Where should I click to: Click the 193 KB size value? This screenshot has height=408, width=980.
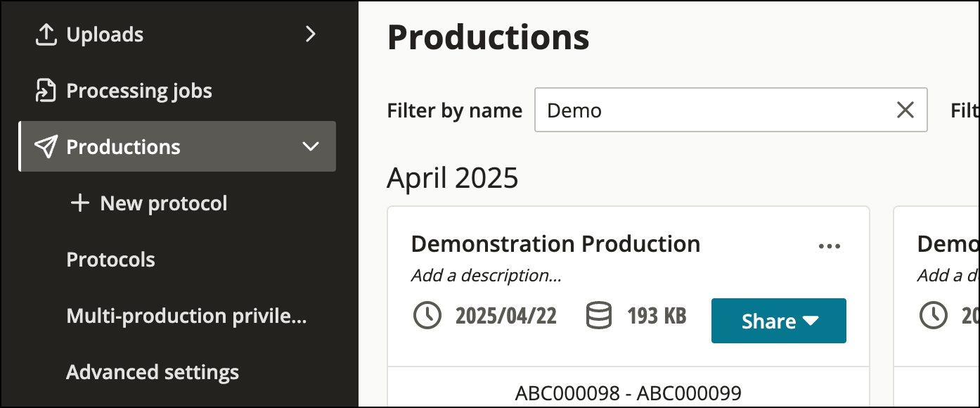[x=657, y=316]
